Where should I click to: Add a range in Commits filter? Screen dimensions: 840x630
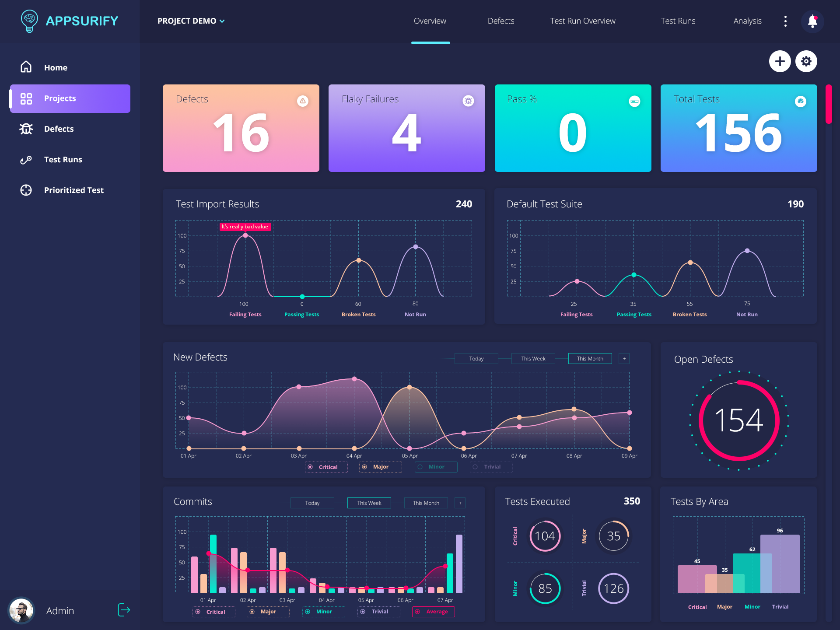[460, 503]
